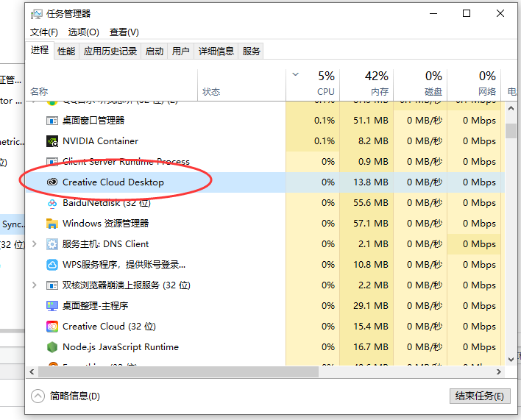Sort by the 状态 column header

241,85
